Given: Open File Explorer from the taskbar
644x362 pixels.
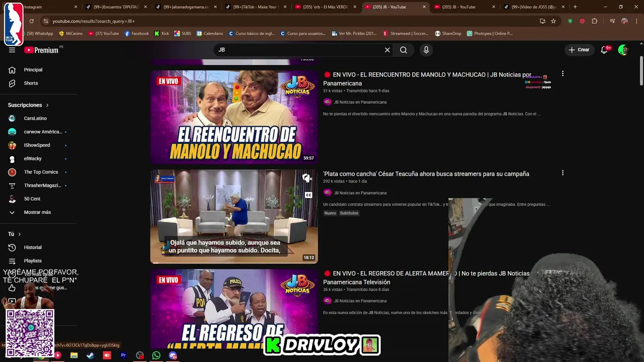Looking at the screenshot, I should tap(74, 355).
